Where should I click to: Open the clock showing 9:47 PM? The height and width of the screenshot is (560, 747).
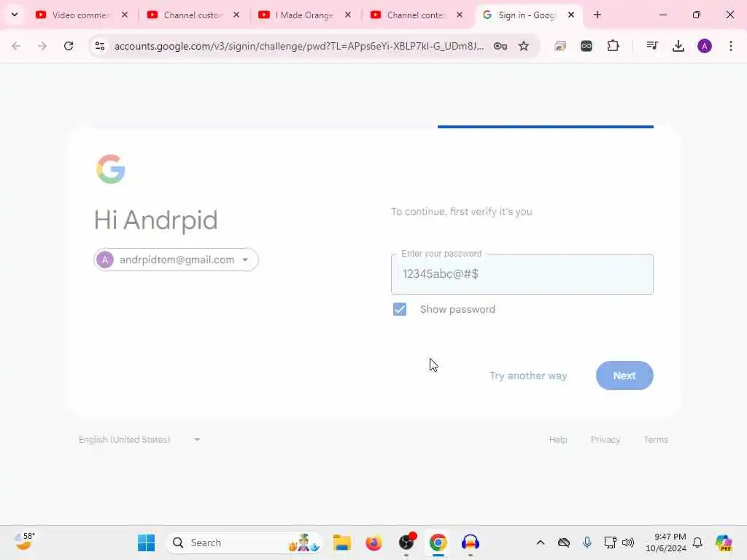click(x=665, y=542)
